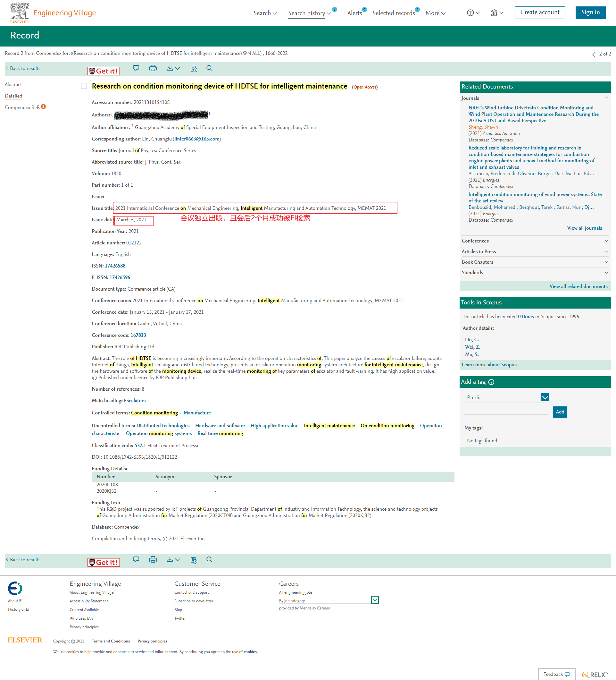
Task: Click the bottom Get it! button
Action: (x=104, y=562)
